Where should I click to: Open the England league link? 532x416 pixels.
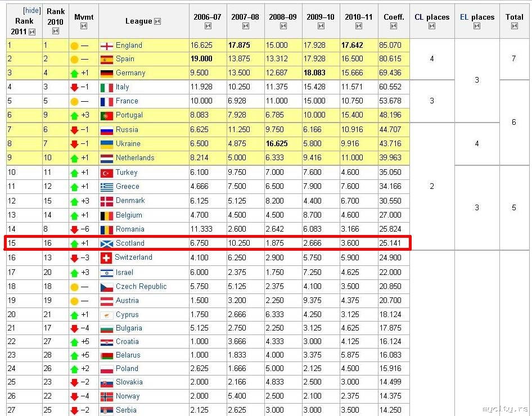click(129, 45)
